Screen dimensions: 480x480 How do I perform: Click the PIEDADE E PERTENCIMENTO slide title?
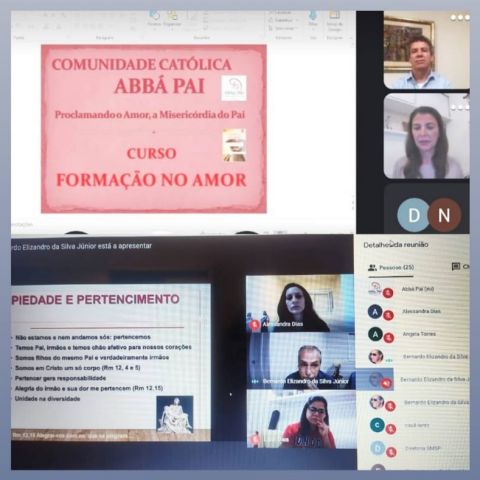pyautogui.click(x=95, y=299)
